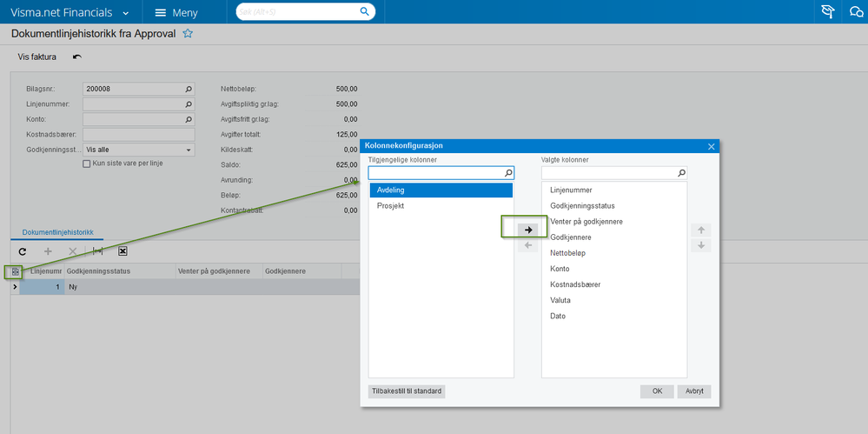Open Bilagsnr. lookup magnifier
The width and height of the screenshot is (868, 434).
tap(189, 88)
